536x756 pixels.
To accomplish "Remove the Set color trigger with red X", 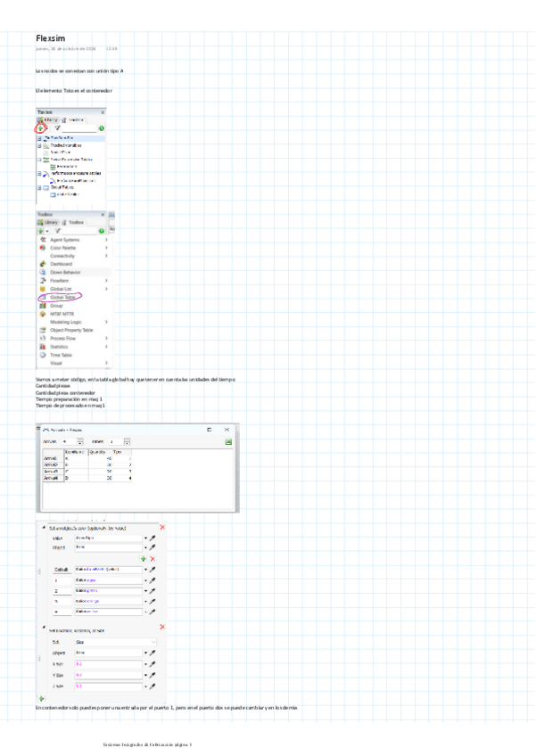I will [161, 528].
